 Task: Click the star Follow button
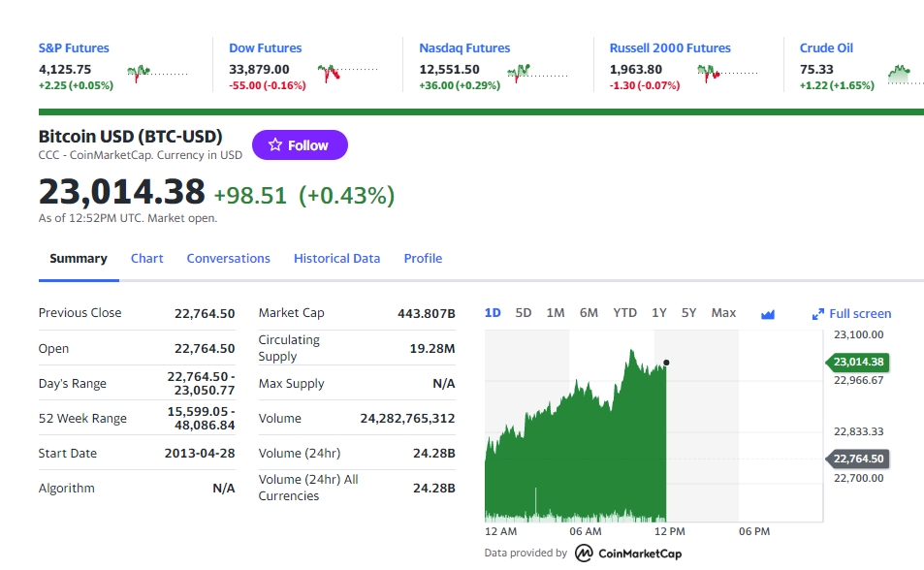[300, 145]
